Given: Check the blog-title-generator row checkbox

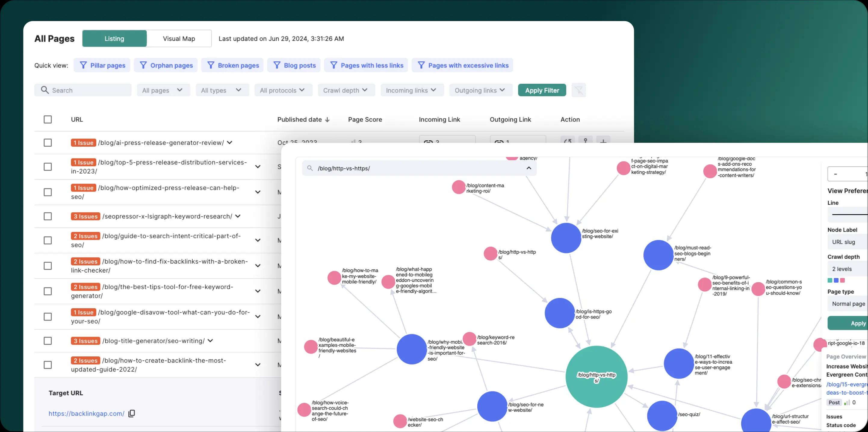Looking at the screenshot, I should point(48,341).
